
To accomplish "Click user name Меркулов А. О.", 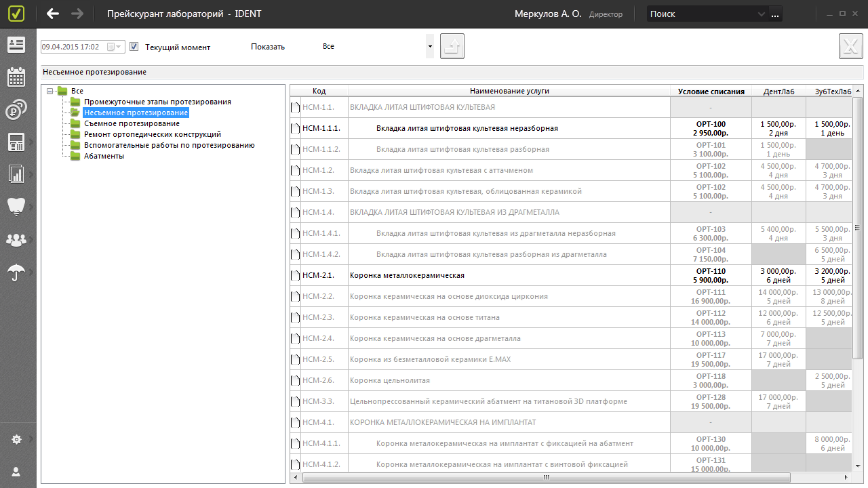I will point(548,14).
